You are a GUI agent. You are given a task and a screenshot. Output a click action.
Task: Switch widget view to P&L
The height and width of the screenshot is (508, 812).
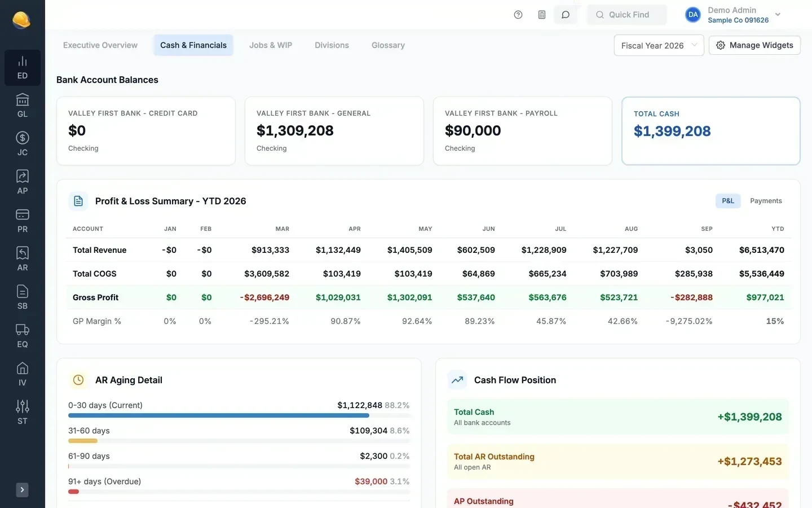point(728,201)
